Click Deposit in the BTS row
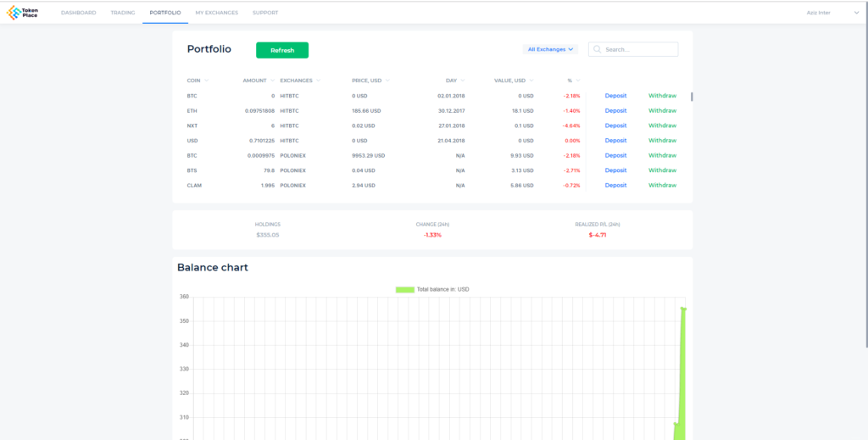The height and width of the screenshot is (440, 868). (615, 170)
